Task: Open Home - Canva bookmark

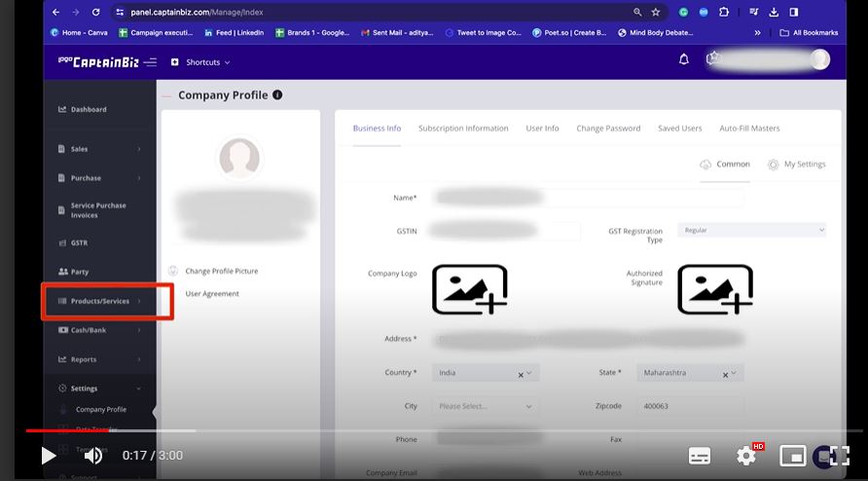Action: tap(79, 33)
